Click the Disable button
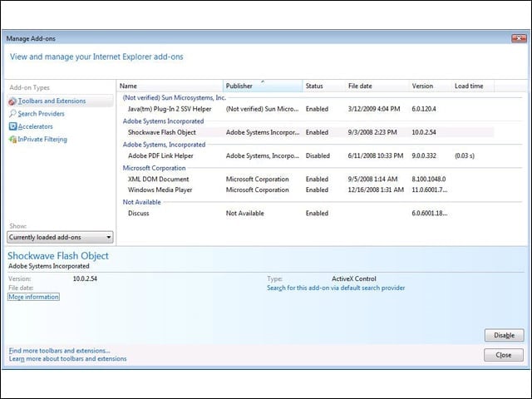 coord(505,335)
